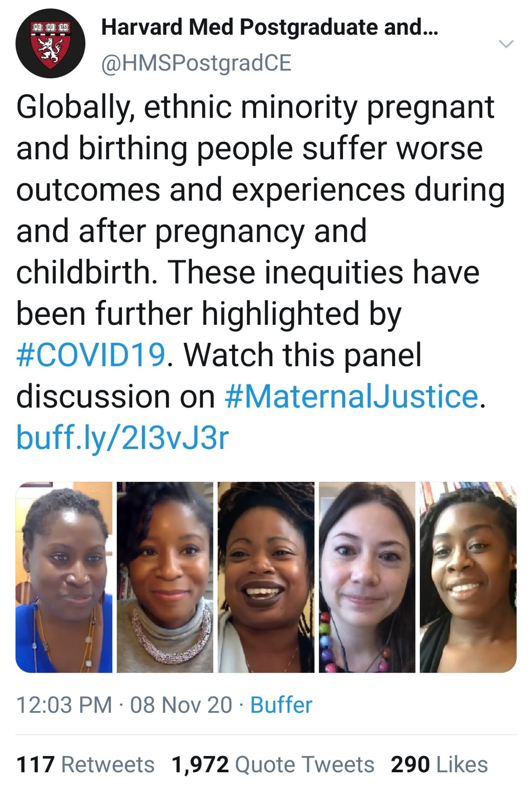View fourth panelist photo with colorful beads
Screen dimensions: 532x790
click(x=367, y=577)
